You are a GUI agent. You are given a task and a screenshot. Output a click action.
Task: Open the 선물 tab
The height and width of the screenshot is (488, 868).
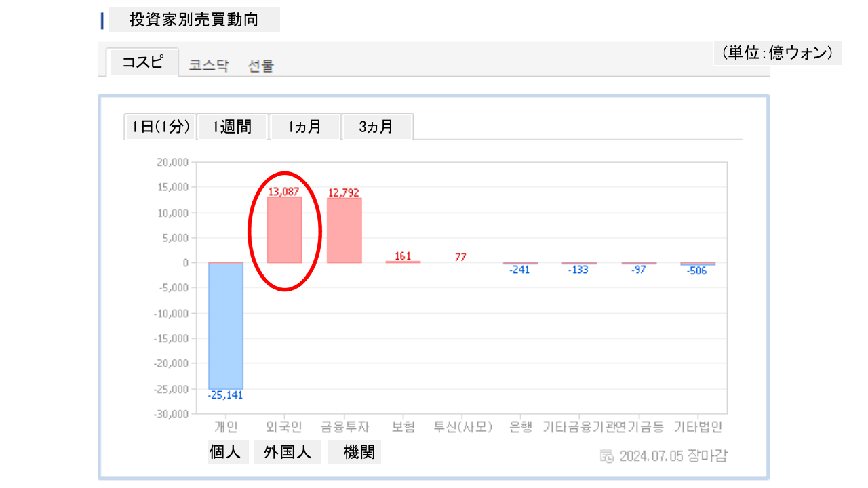coord(261,66)
